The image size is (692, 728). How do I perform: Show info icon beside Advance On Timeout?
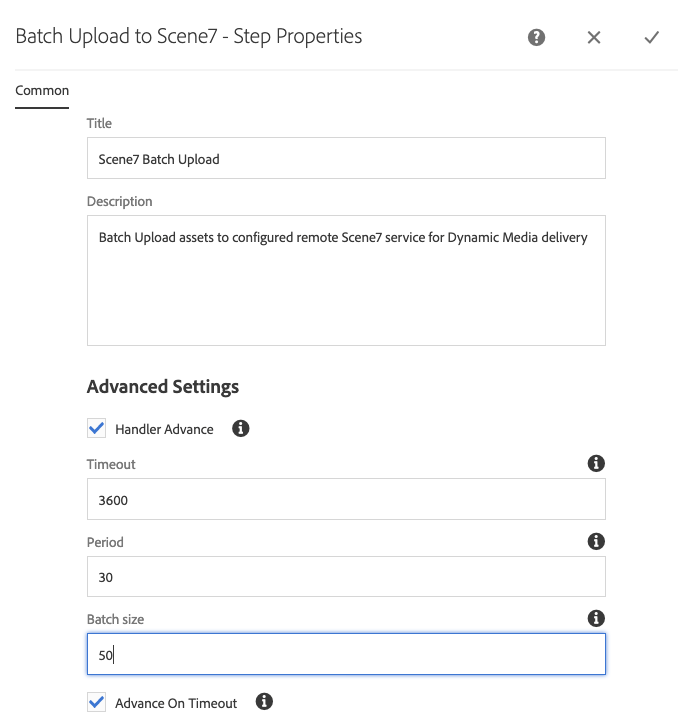265,702
